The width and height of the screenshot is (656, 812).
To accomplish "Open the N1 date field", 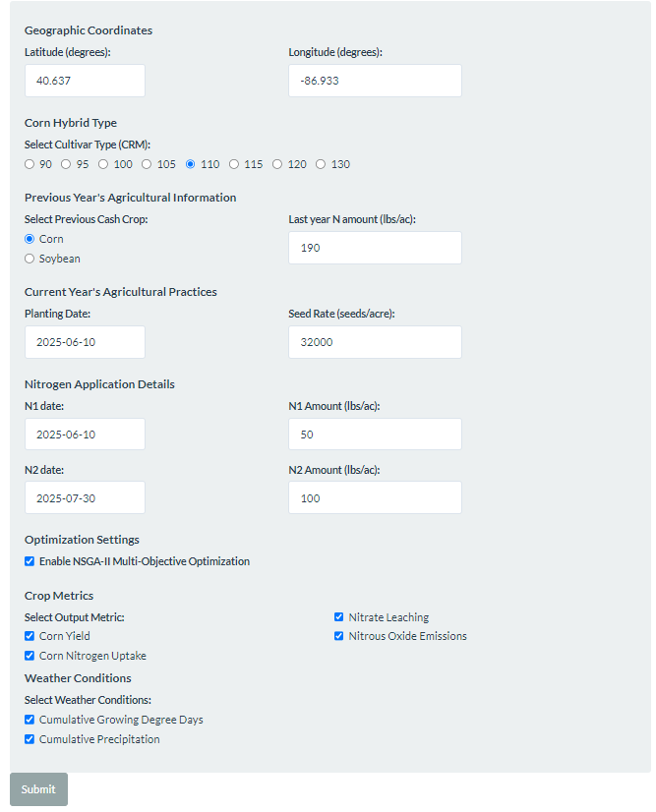I will coord(85,434).
